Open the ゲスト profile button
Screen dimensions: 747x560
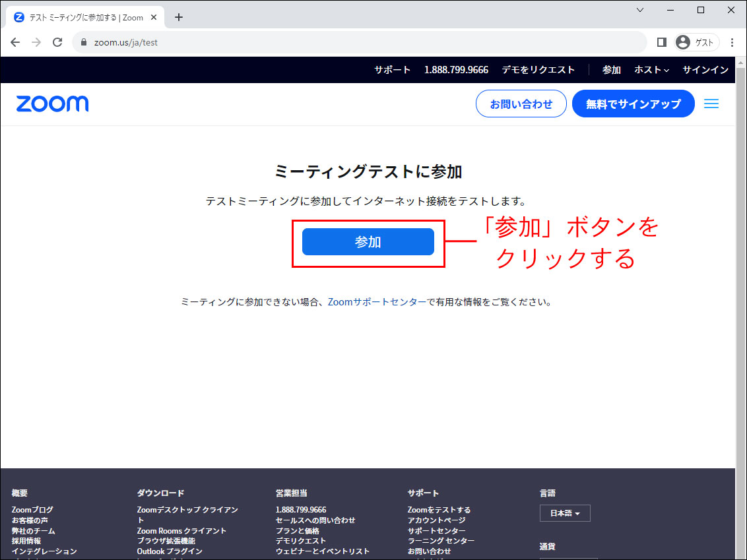click(696, 42)
